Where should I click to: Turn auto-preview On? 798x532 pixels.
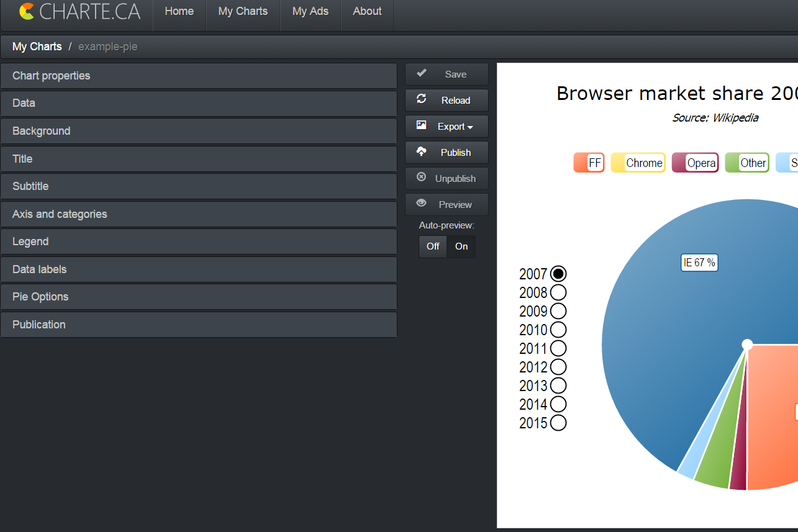461,246
